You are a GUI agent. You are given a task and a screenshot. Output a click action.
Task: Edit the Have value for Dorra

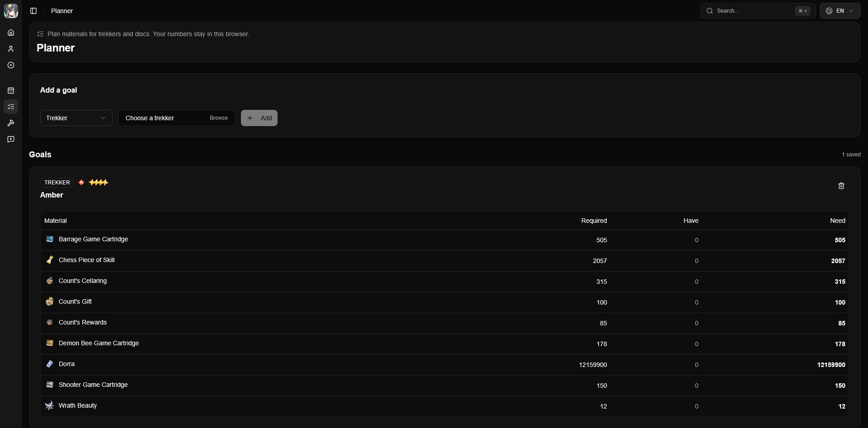coord(696,365)
